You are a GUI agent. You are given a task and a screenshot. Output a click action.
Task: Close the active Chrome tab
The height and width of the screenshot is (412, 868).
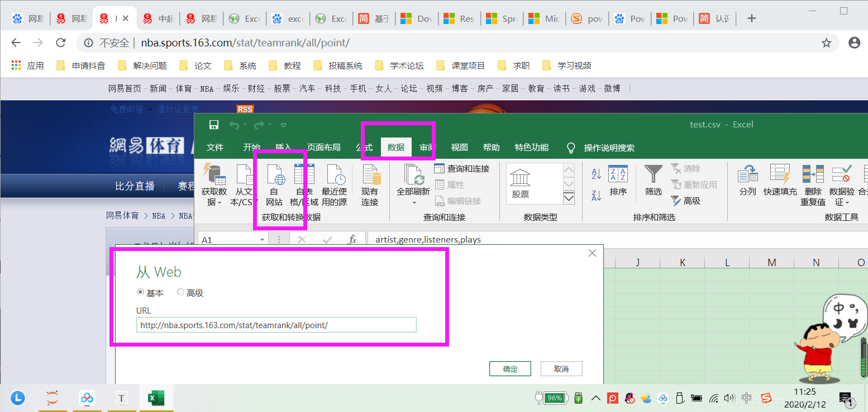coord(126,18)
